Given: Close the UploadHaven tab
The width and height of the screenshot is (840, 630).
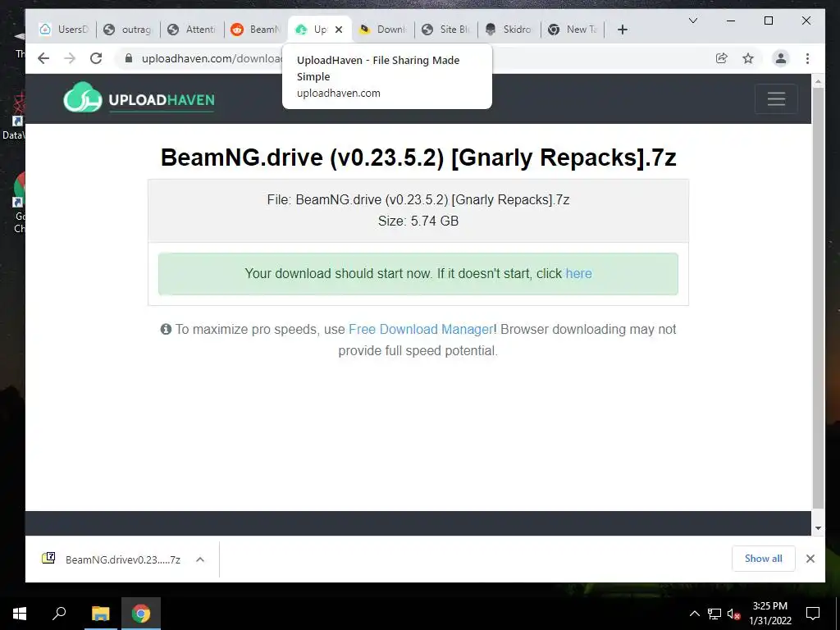Looking at the screenshot, I should point(339,30).
